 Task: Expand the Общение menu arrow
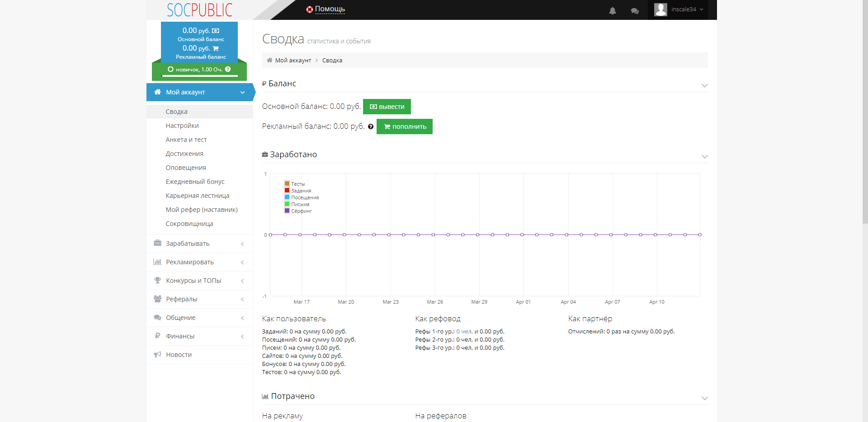click(242, 318)
